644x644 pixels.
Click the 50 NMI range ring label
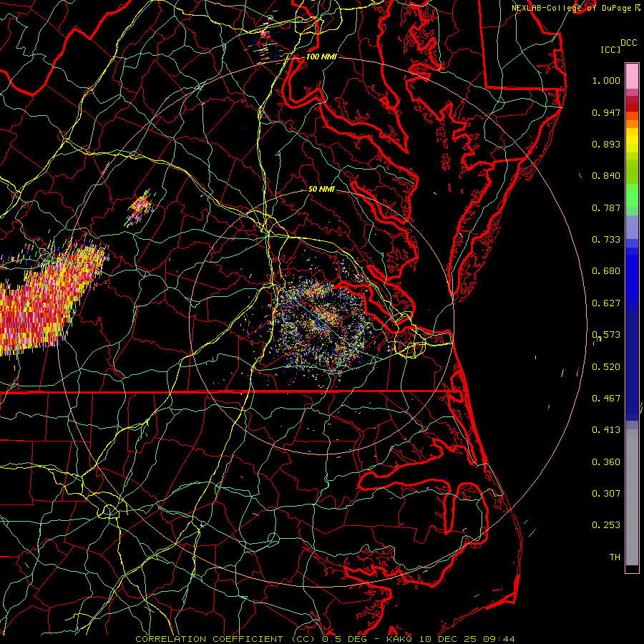[x=321, y=190]
